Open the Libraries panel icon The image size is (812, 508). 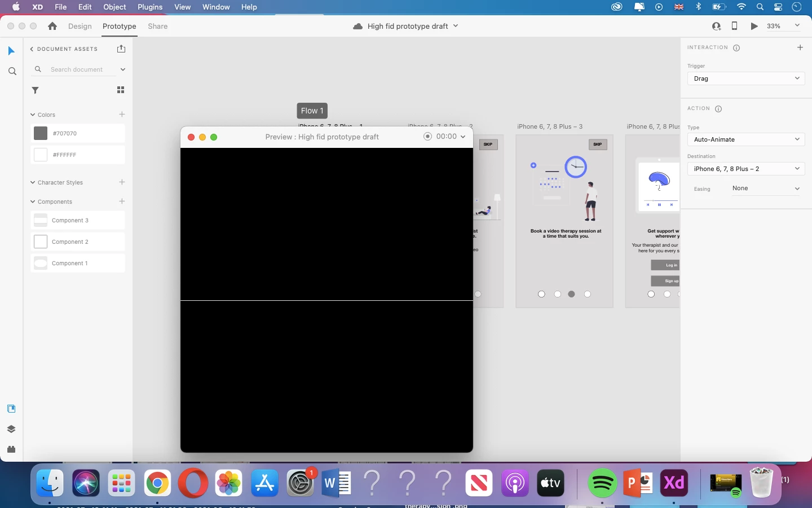(11, 409)
